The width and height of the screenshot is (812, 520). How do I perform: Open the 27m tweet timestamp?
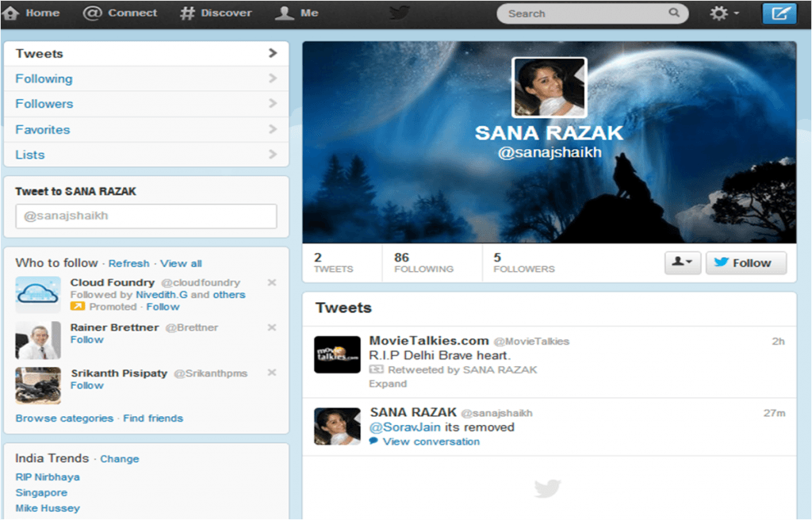point(774,413)
